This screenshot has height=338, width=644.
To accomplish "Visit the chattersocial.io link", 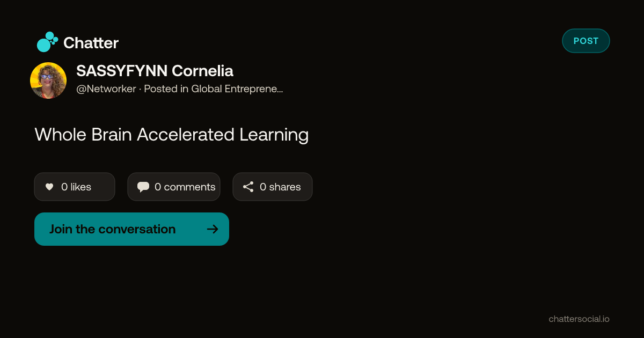I will pos(579,319).
